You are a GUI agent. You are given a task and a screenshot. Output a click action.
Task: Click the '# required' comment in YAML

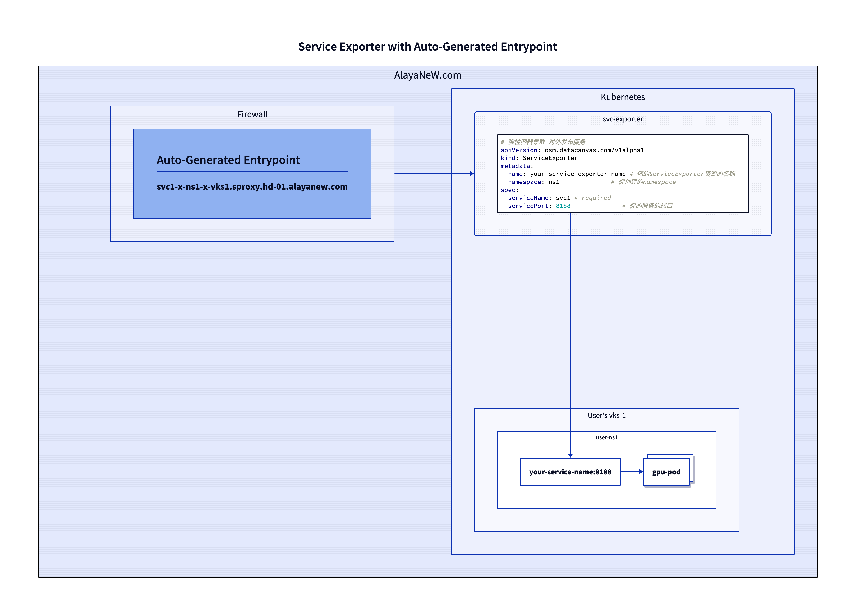(592, 198)
